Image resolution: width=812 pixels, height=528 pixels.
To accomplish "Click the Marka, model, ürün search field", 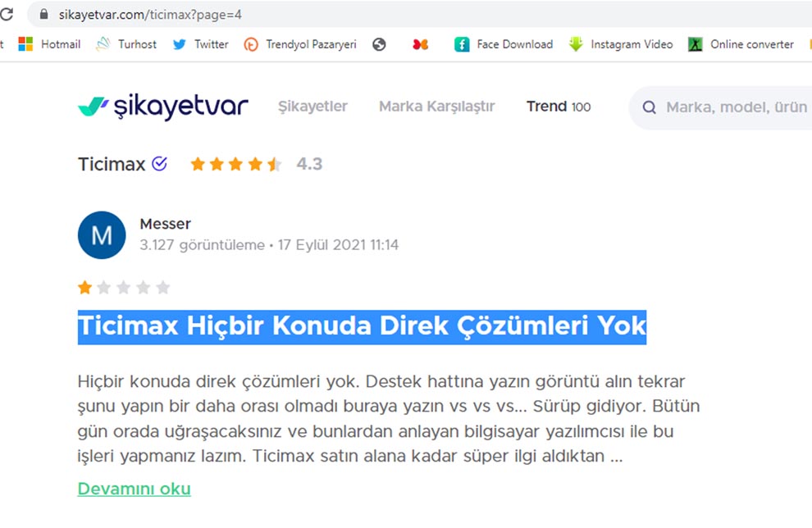I will click(720, 107).
